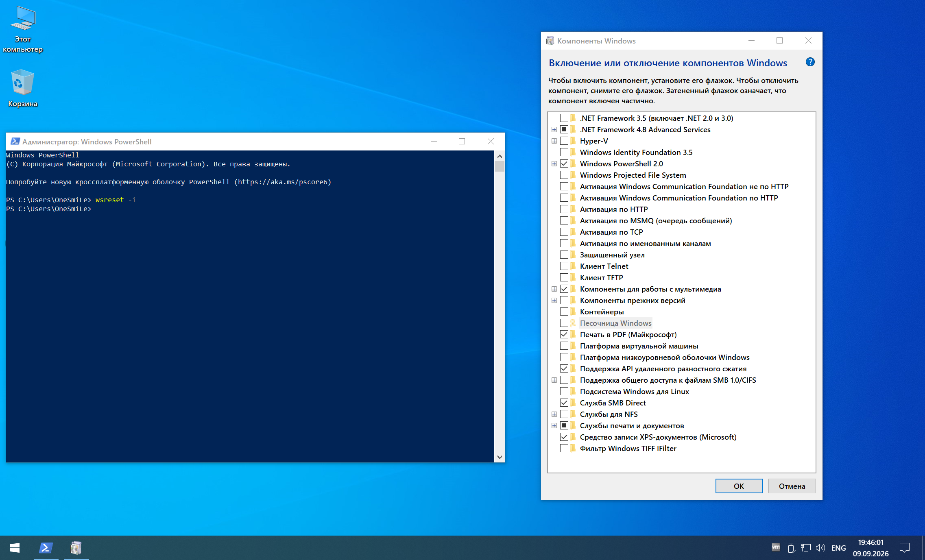925x560 pixels.
Task: Click the volume speaker tray icon
Action: pos(820,548)
